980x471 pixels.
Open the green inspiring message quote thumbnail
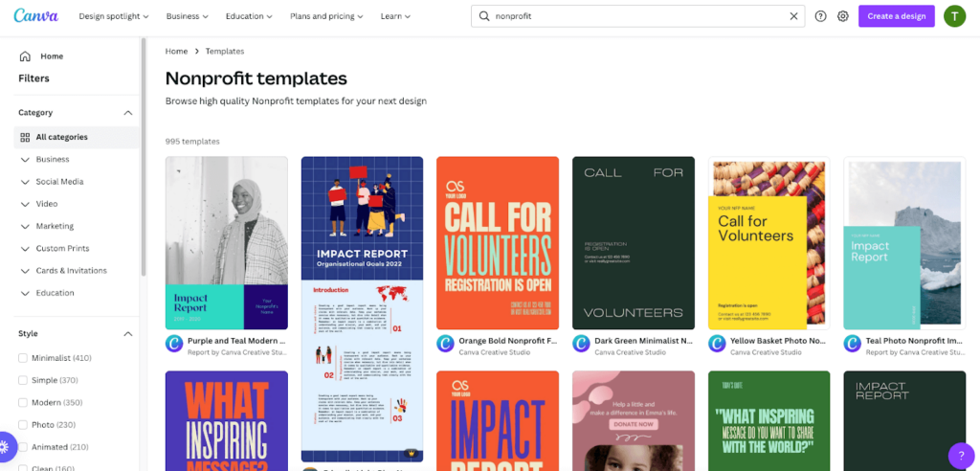tap(768, 421)
